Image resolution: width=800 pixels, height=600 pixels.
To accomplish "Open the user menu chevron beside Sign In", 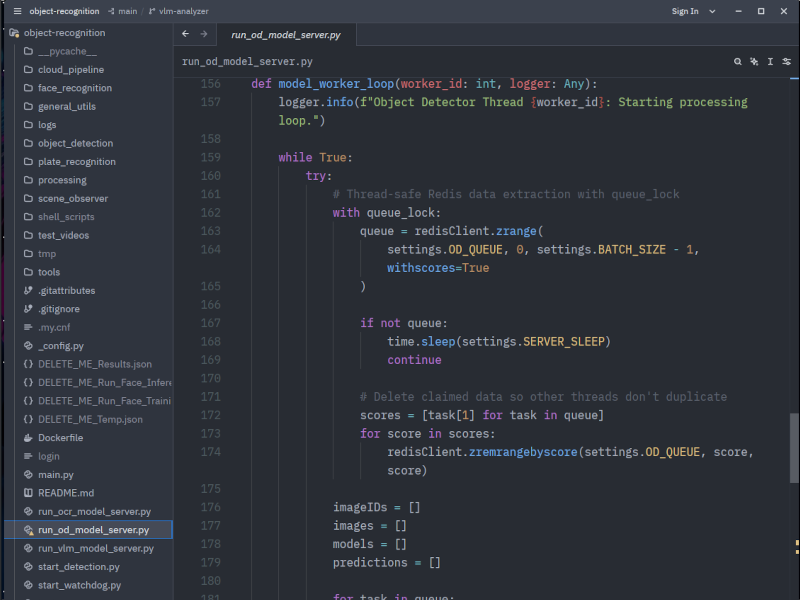I will point(712,11).
